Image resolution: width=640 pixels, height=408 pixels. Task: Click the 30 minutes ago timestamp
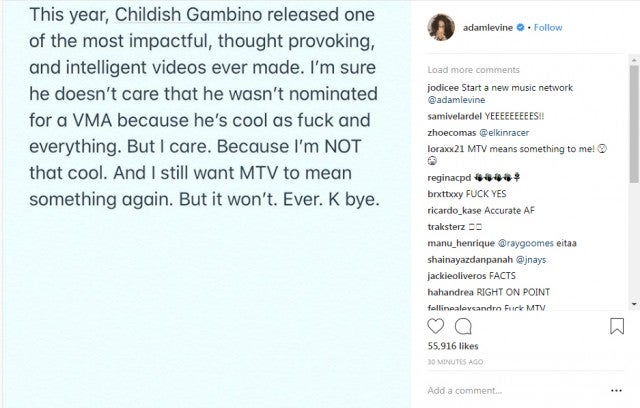tap(456, 361)
